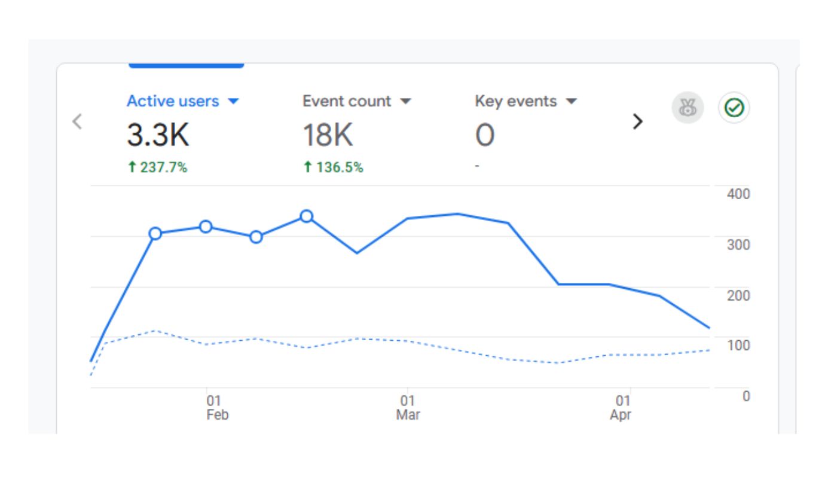The width and height of the screenshot is (828, 504).
Task: Click the right chevron for more metrics
Action: click(638, 121)
